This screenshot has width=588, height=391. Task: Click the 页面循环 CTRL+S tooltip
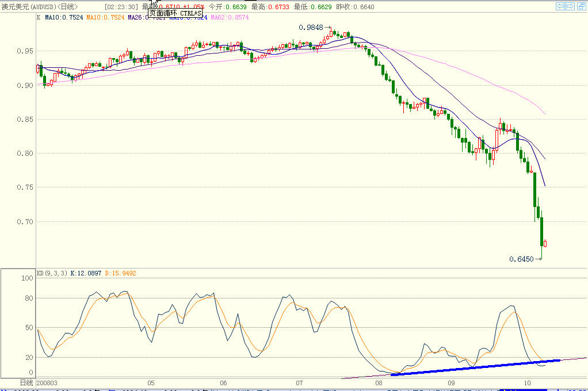point(175,13)
